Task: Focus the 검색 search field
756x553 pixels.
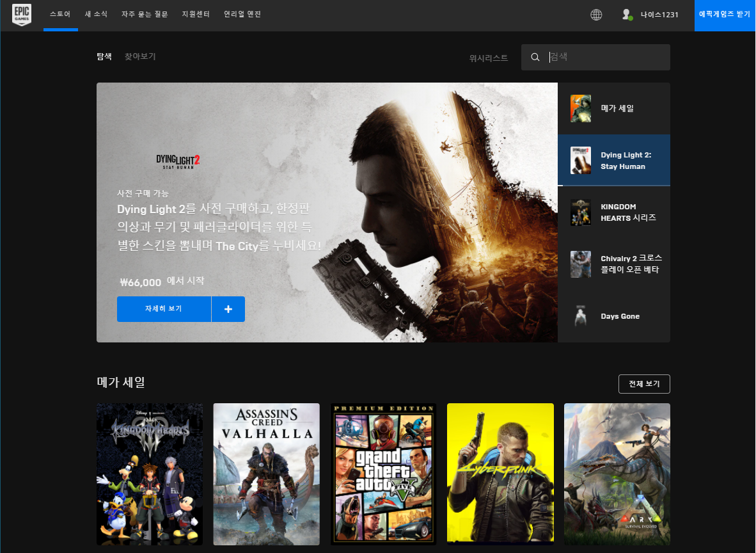Action: coord(595,58)
